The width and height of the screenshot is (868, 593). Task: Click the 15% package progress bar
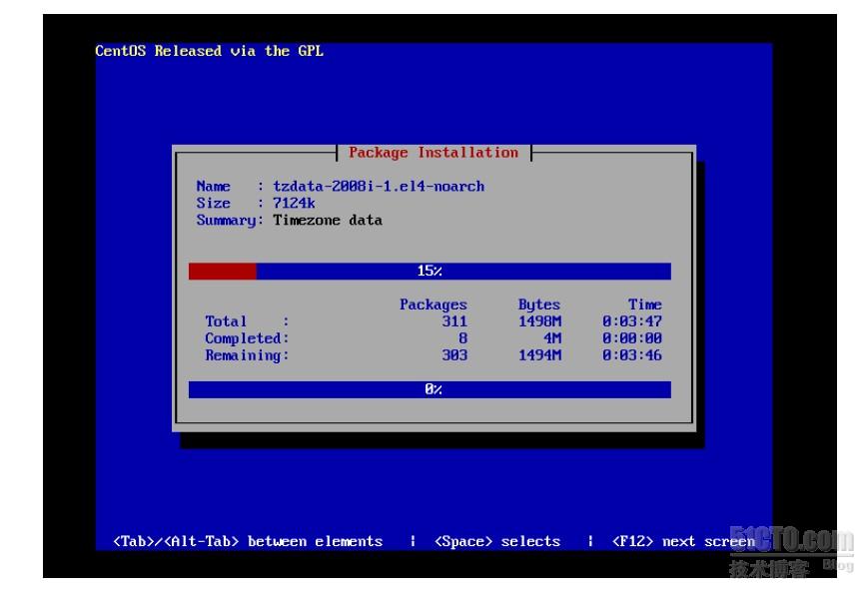tap(430, 272)
